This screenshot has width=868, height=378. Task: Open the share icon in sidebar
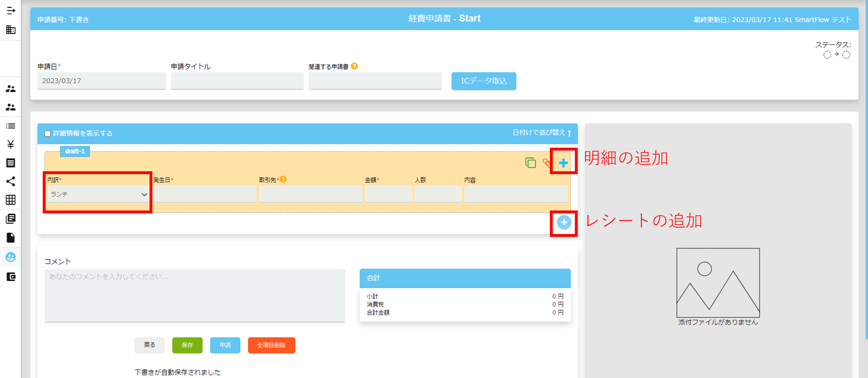click(11, 181)
